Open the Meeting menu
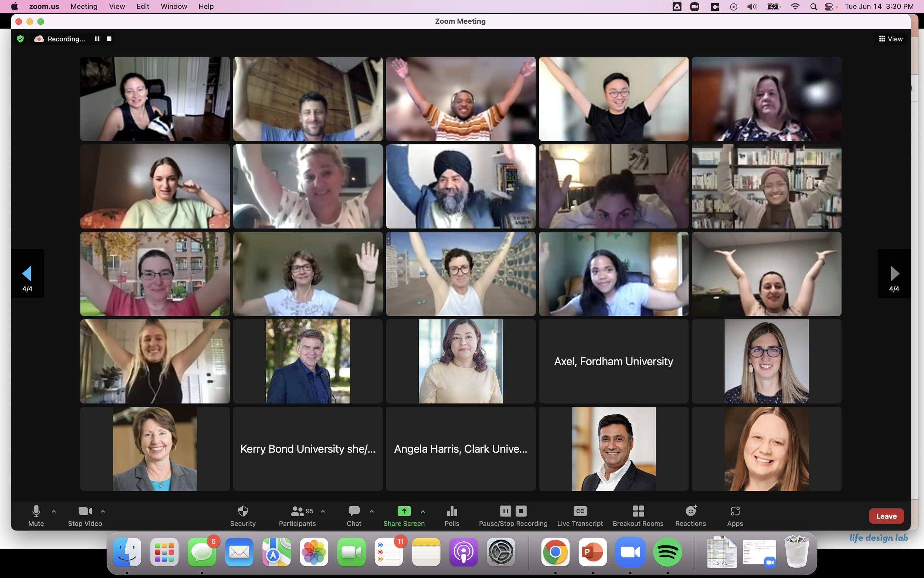The height and width of the screenshot is (578, 924). [84, 6]
